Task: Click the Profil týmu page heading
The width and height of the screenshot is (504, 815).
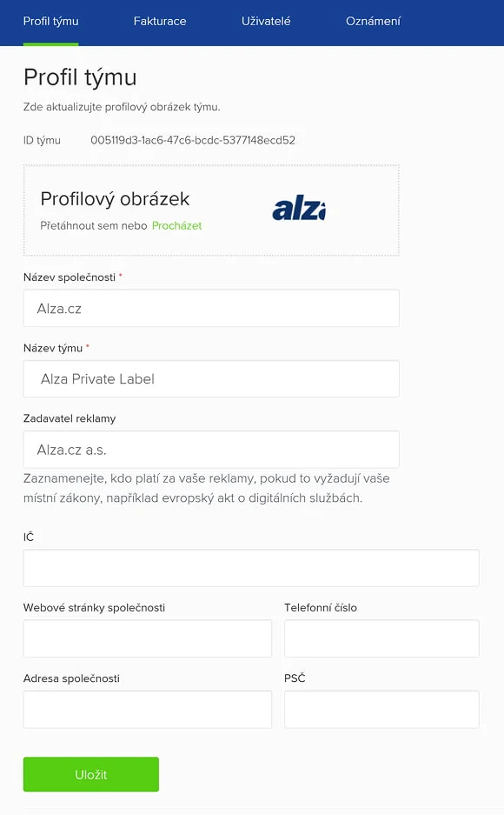Action: click(x=83, y=77)
